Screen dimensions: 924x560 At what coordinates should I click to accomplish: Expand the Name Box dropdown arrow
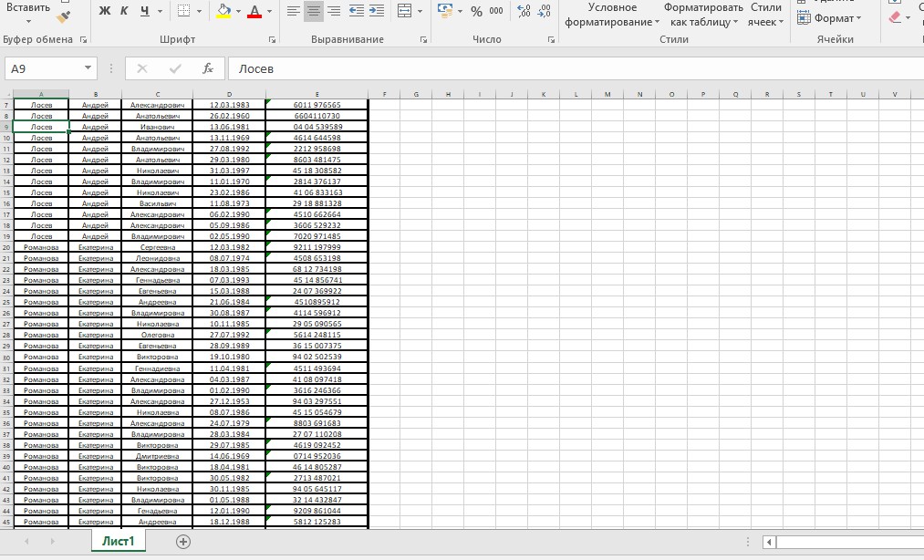(88, 67)
